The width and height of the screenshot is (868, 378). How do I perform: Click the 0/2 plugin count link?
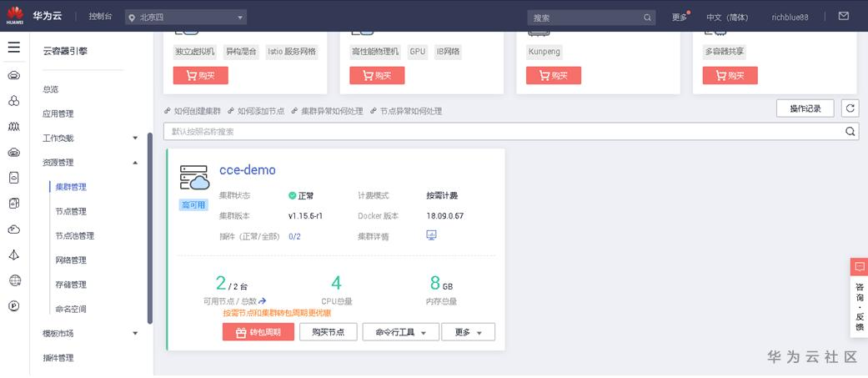294,236
